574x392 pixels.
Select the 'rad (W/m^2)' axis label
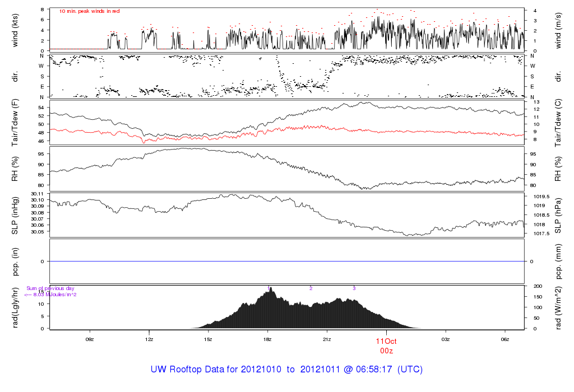click(x=558, y=308)
